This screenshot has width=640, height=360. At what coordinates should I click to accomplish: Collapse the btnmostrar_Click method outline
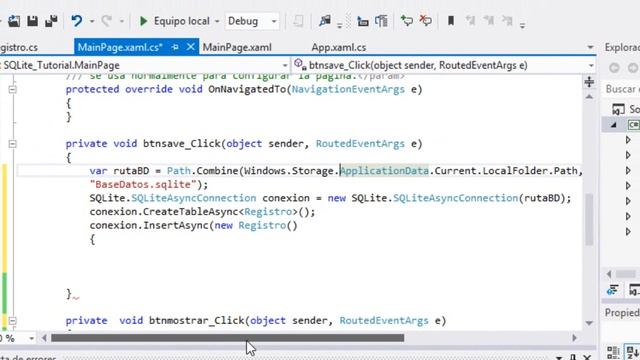click(x=13, y=321)
